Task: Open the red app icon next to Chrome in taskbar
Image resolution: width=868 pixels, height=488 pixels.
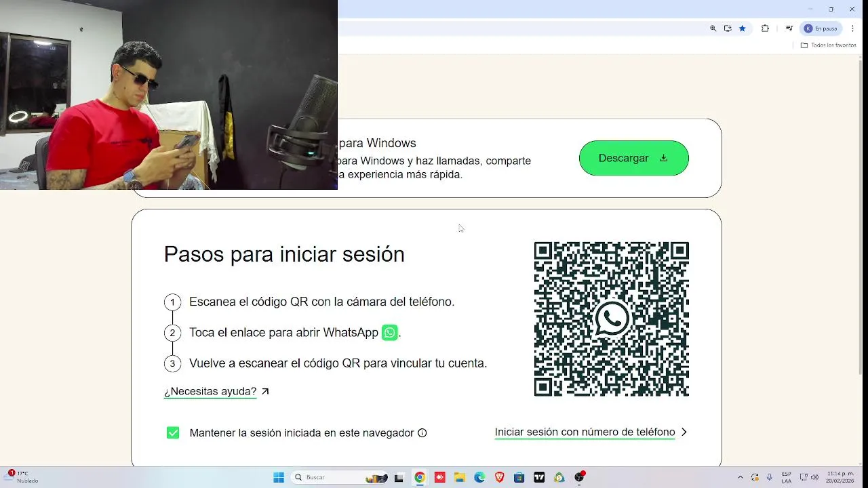Action: click(439, 477)
